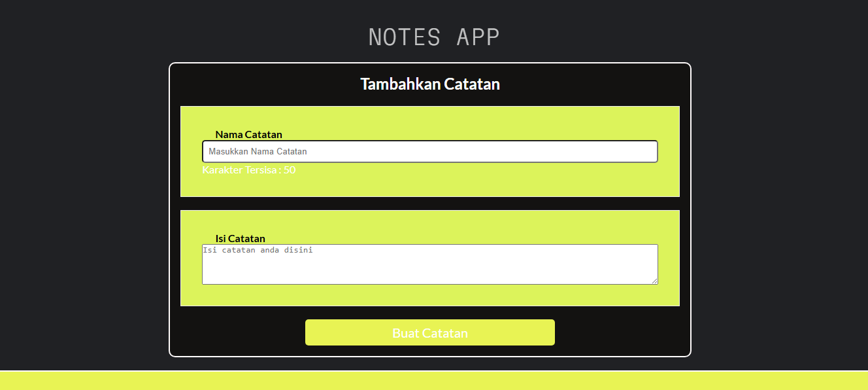The width and height of the screenshot is (868, 390).
Task: Click inside the Isi Catatan textarea
Action: [x=429, y=264]
